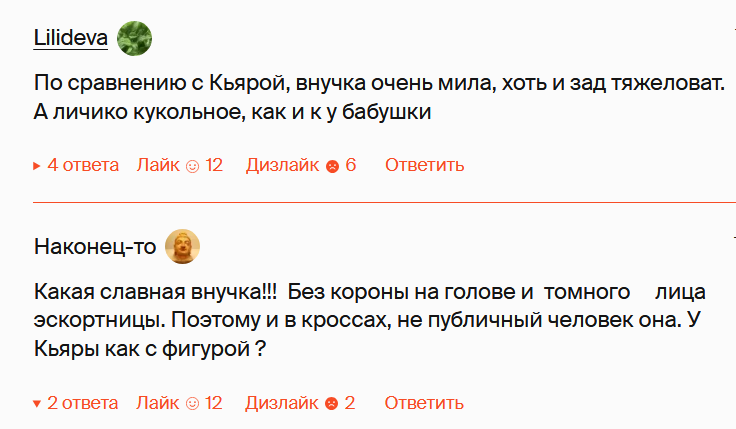The image size is (736, 429).
Task: Click the smiley icon on Lilideva's comment
Action: [193, 166]
